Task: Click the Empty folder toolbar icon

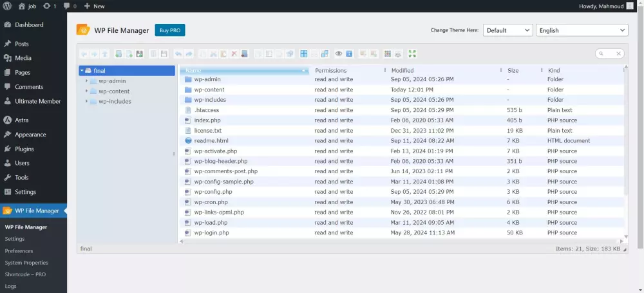Action: (x=244, y=54)
